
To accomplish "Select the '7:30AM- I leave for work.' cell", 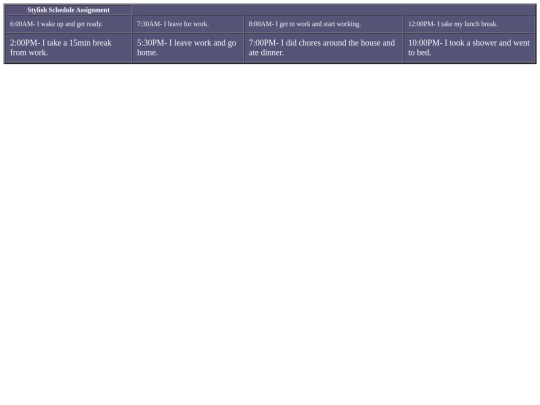I will click(x=188, y=24).
